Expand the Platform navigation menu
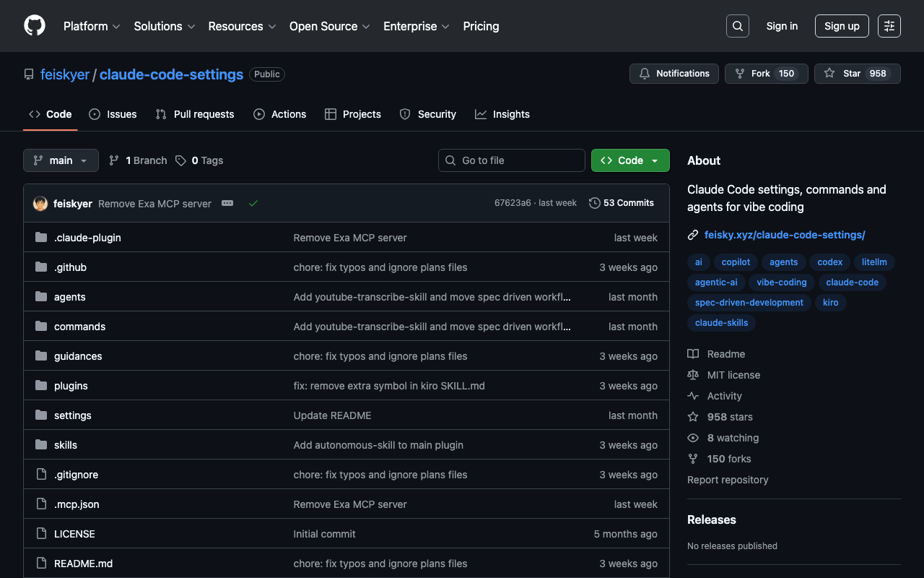This screenshot has height=578, width=924. coord(92,26)
